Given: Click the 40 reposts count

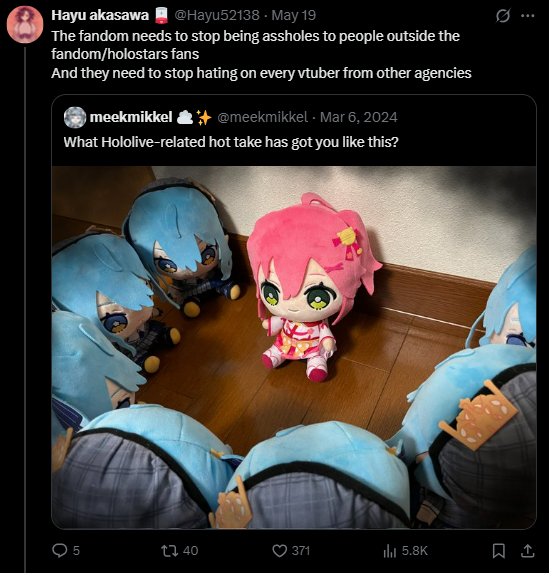Looking at the screenshot, I should pos(190,551).
